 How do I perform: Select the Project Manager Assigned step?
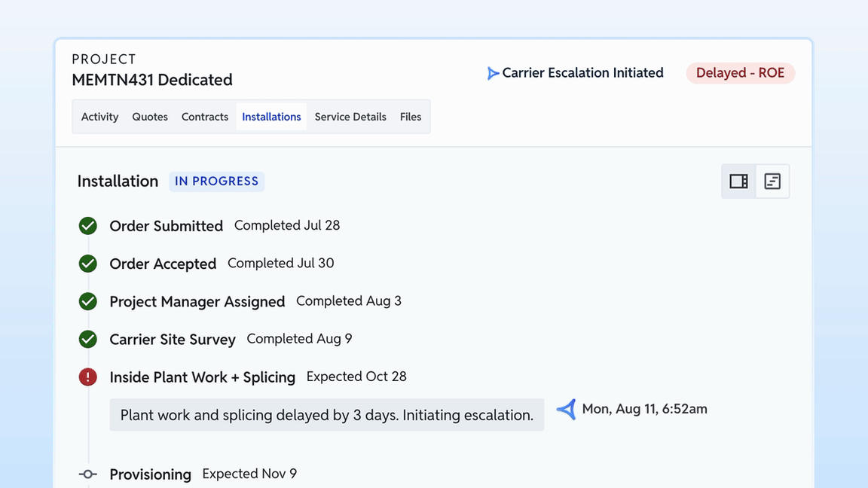tap(197, 301)
